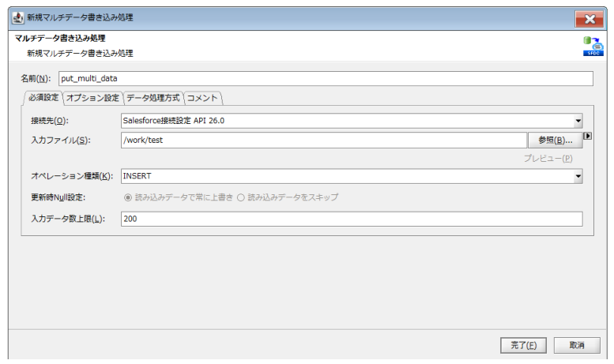Focus the 名前 field containing put_multi_data
Screen dimensions: 614x364
click(x=324, y=79)
